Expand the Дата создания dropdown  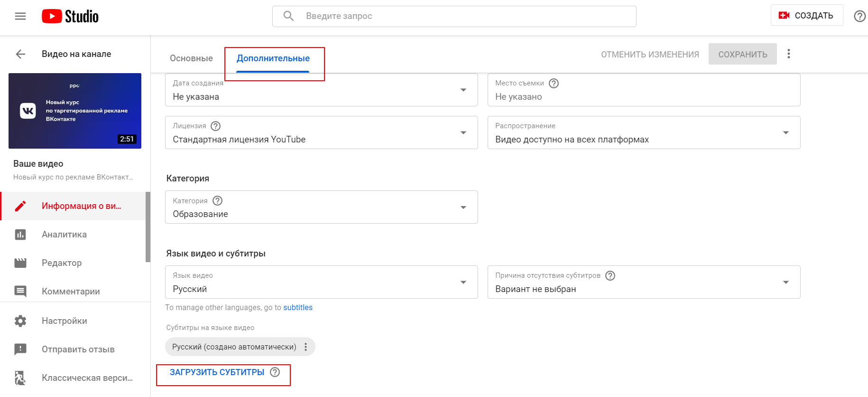463,90
